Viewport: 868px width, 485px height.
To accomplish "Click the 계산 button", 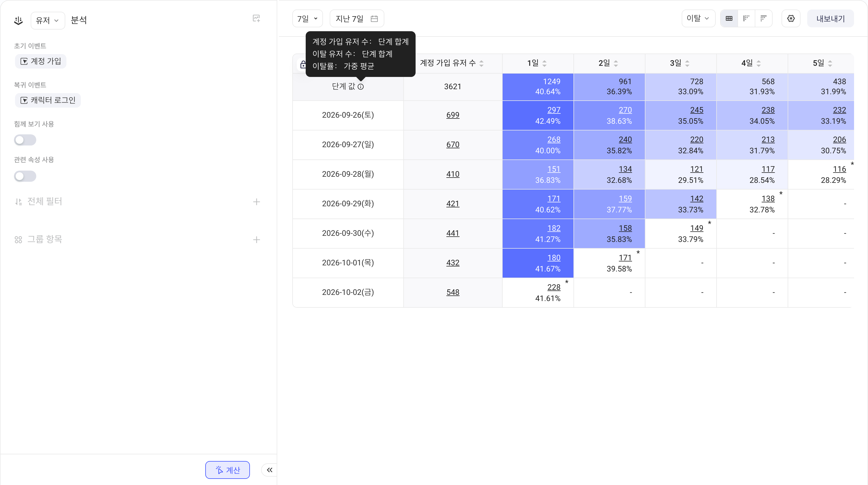I will [227, 470].
